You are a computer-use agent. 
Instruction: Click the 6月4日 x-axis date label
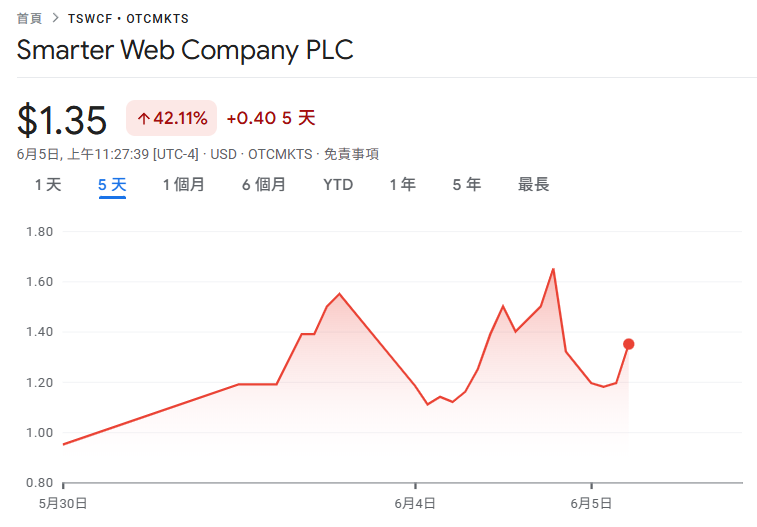[415, 503]
